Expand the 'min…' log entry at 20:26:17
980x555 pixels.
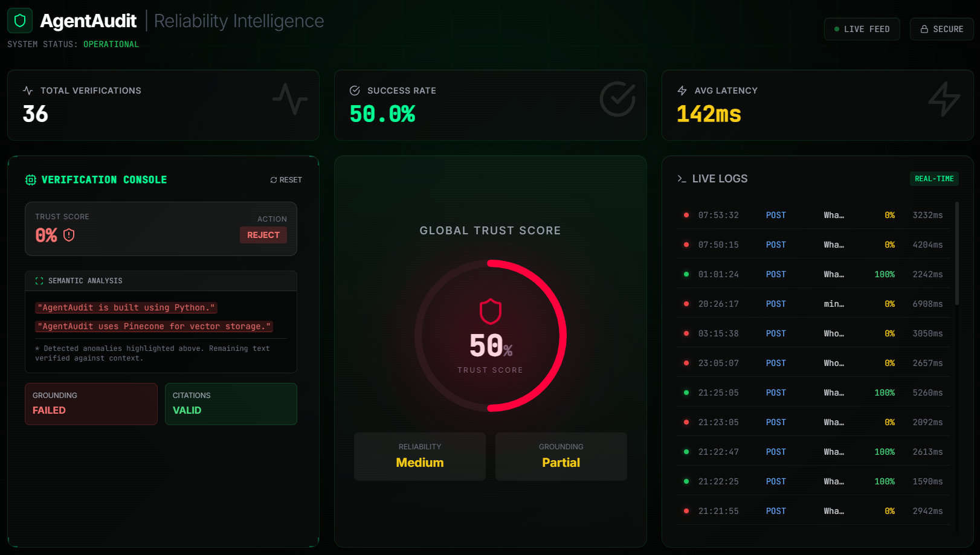834,303
